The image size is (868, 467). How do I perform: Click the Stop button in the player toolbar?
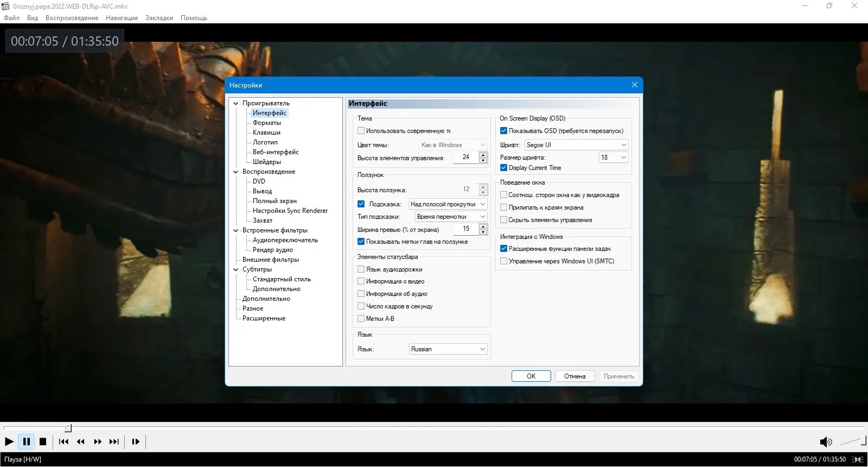click(x=43, y=442)
